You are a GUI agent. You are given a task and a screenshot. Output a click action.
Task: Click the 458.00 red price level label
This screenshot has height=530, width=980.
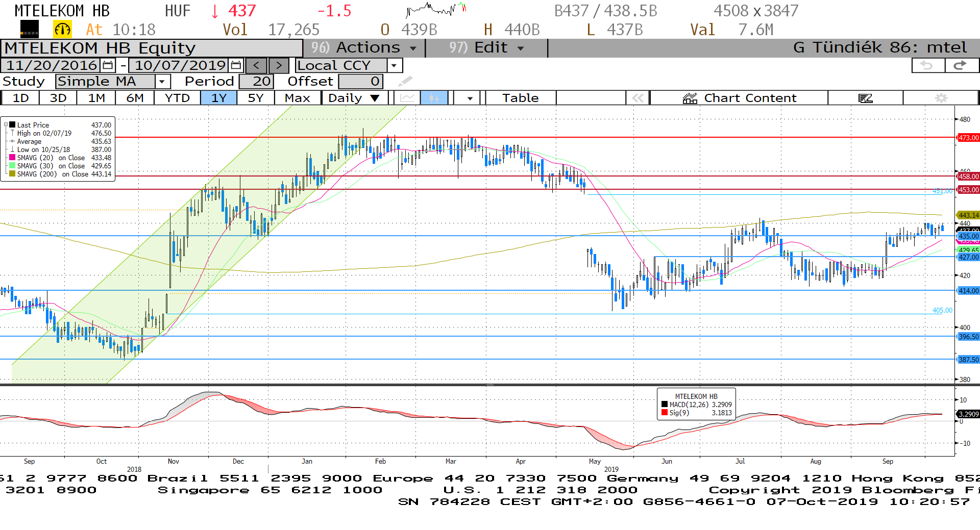click(968, 176)
